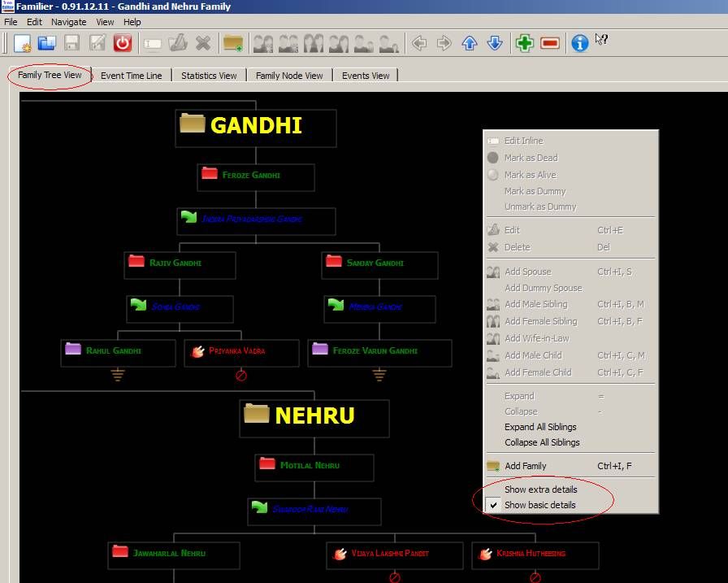This screenshot has width=728, height=583.
Task: Collapse children under Feroze Varun Gandhi
Action: click(378, 375)
